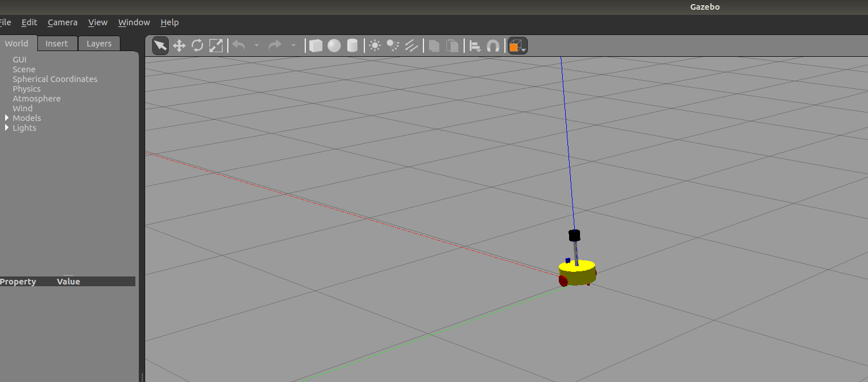Switch to the Insert tab
This screenshot has width=868, height=382.
pos(57,44)
